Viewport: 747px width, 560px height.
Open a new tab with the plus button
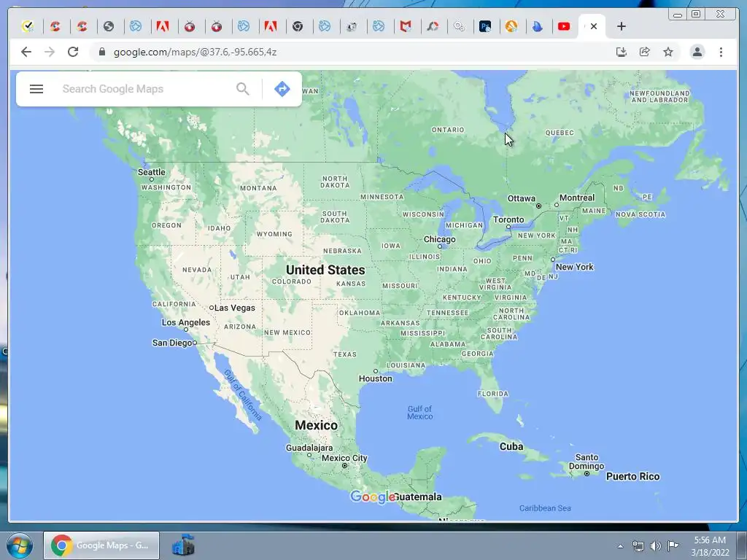[622, 27]
